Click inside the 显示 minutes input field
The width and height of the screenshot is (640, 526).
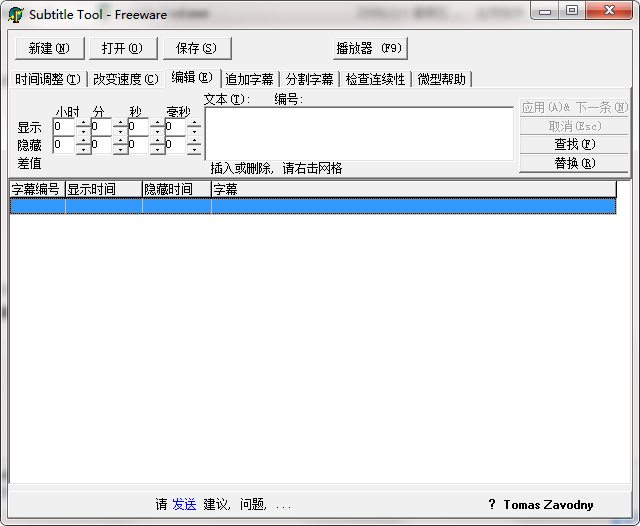(101, 127)
